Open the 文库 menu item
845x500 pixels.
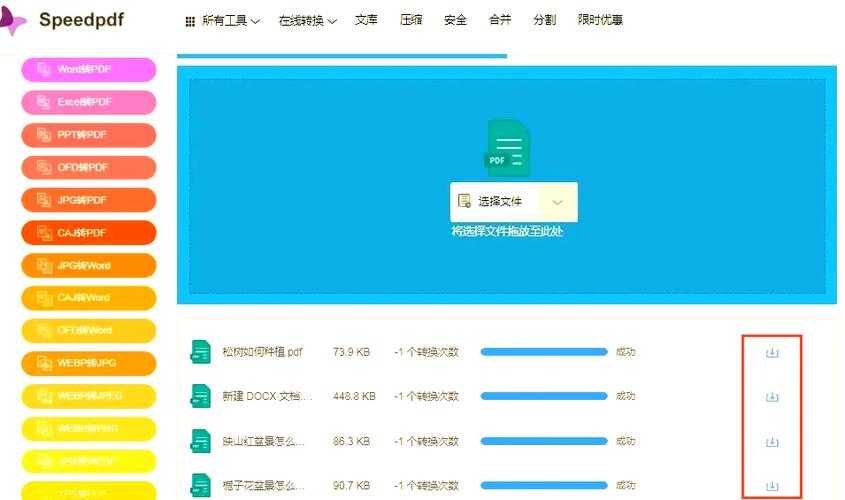coord(366,20)
